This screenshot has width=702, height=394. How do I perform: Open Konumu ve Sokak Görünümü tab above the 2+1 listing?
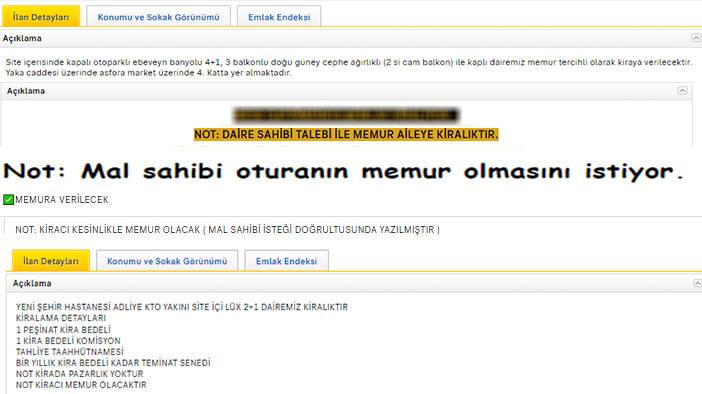(167, 261)
